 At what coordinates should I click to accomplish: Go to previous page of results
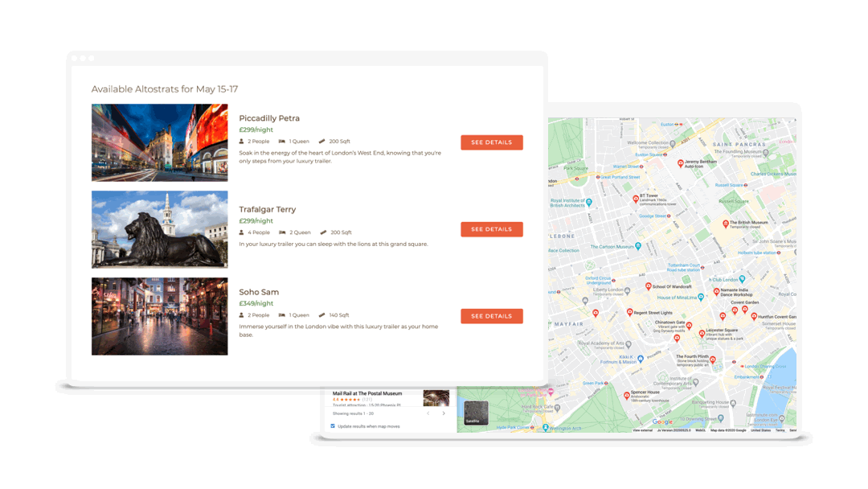tap(428, 413)
